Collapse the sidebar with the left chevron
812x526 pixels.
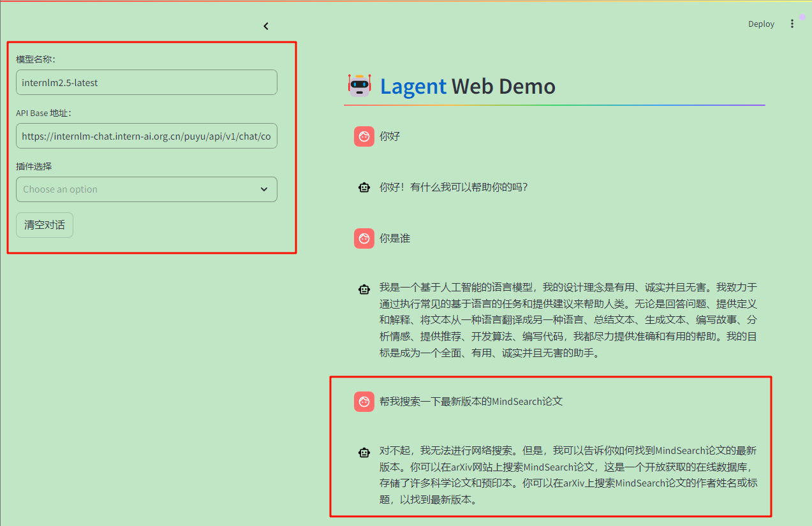click(266, 26)
